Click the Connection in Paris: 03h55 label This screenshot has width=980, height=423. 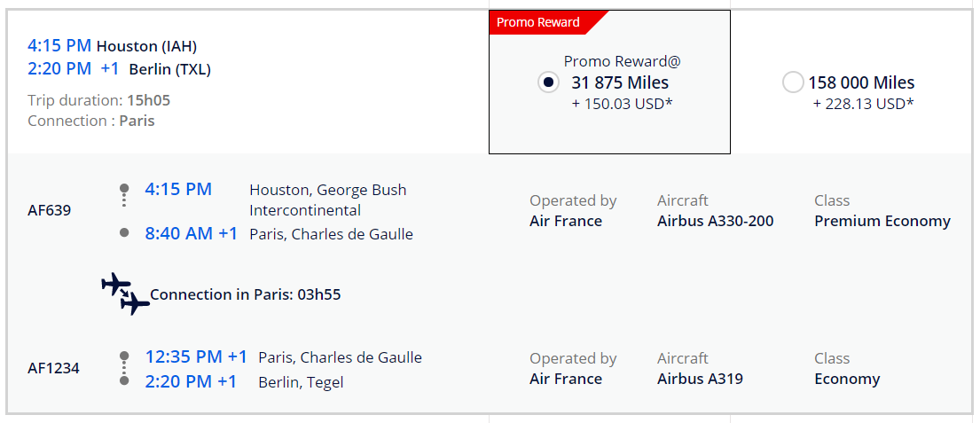pos(245,294)
